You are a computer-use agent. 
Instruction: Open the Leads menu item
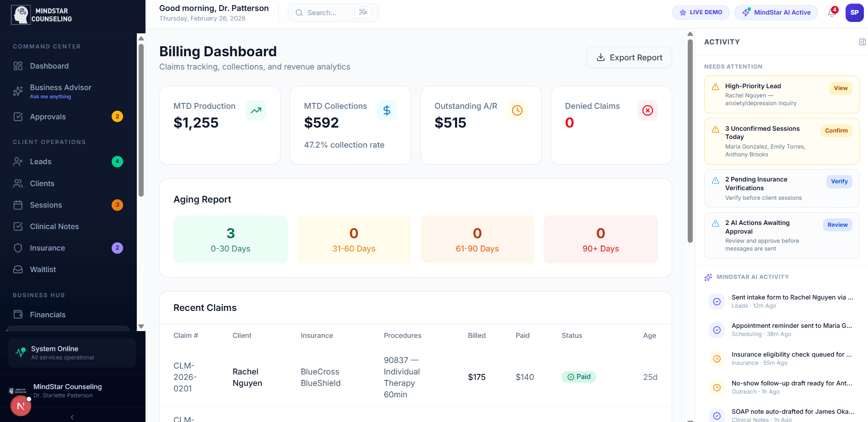coord(41,161)
